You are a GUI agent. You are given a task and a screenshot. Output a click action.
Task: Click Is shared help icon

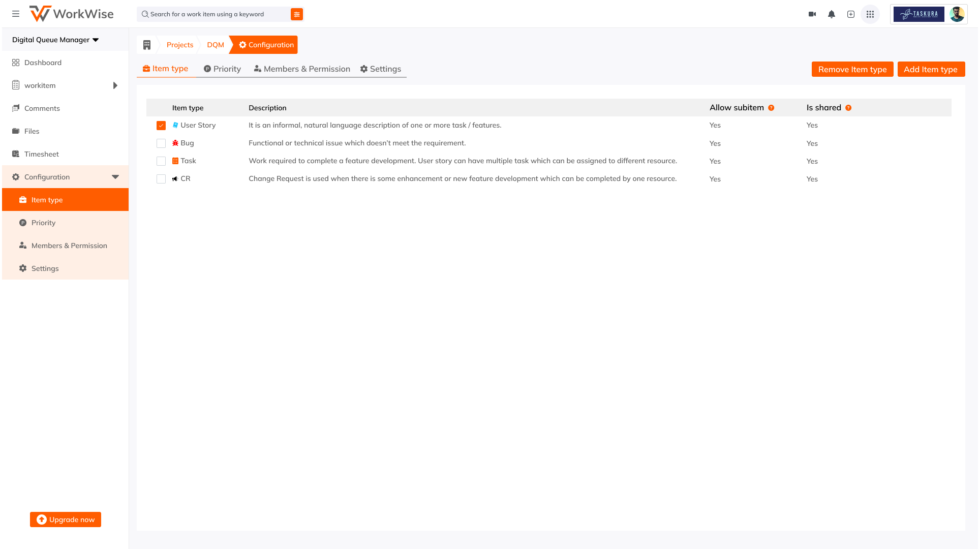[848, 108]
